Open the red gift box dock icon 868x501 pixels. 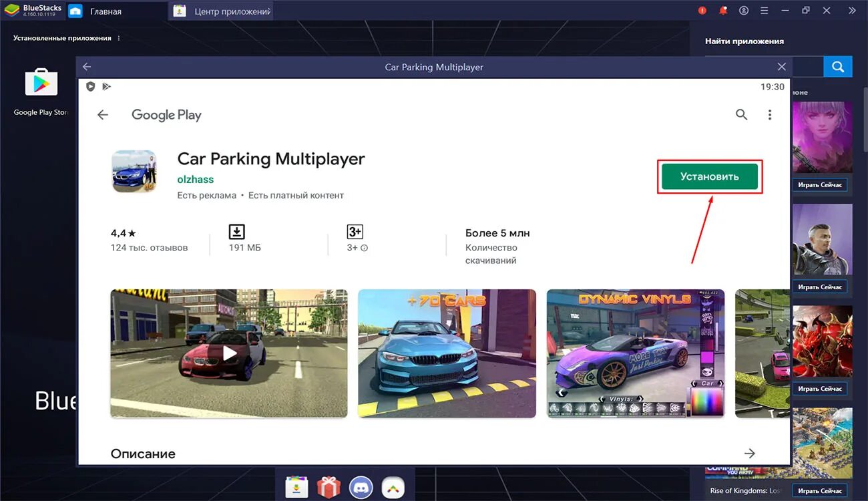click(329, 487)
